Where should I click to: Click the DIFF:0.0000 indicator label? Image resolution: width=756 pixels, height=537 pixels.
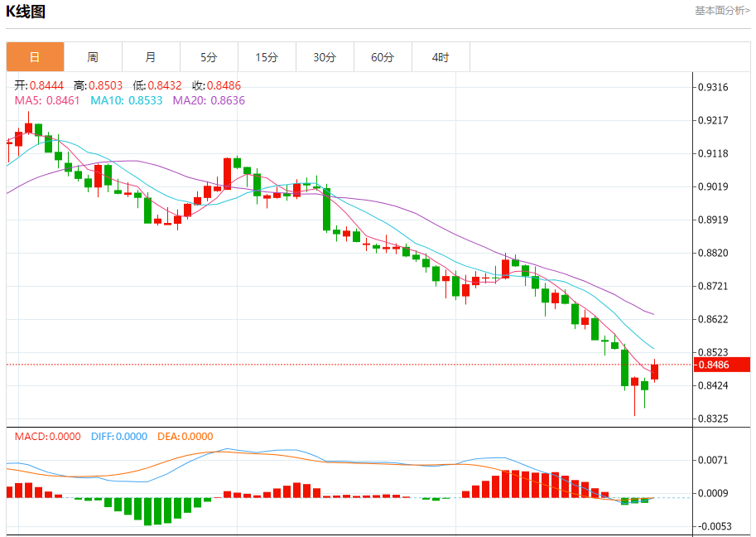click(x=119, y=436)
